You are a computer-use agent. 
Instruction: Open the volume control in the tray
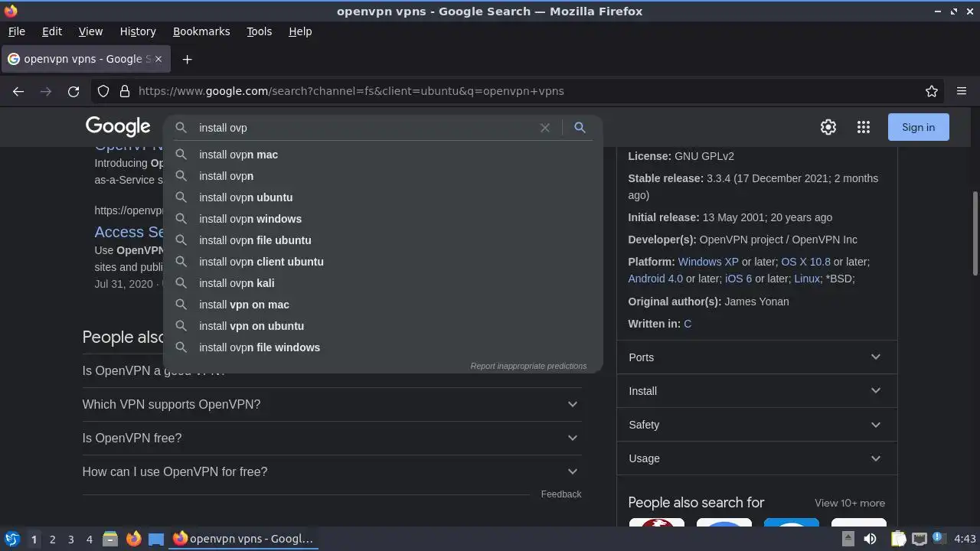click(871, 539)
